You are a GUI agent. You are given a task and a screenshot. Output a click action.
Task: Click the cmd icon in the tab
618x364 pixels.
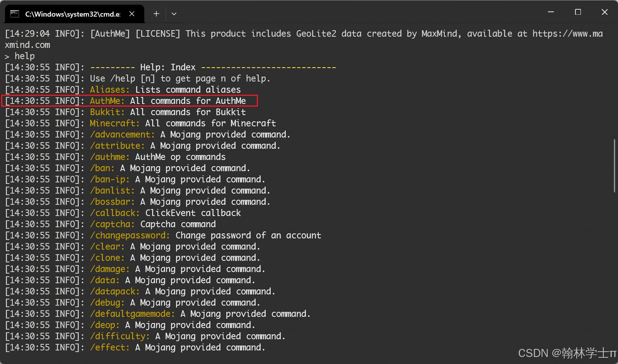coord(15,14)
